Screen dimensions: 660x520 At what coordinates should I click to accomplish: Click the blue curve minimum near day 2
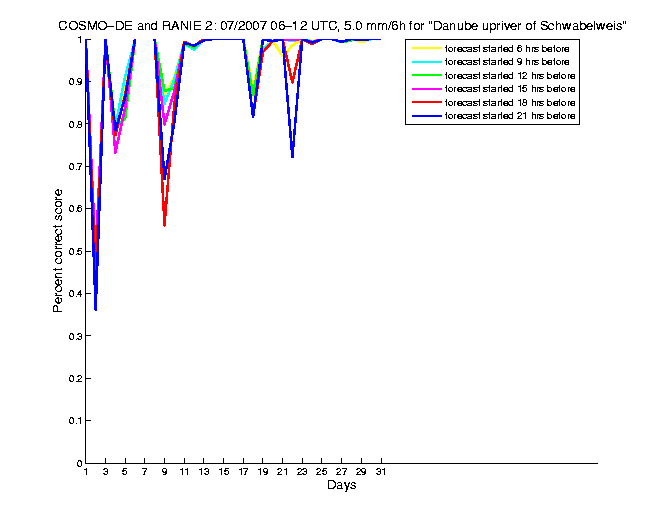click(x=96, y=309)
